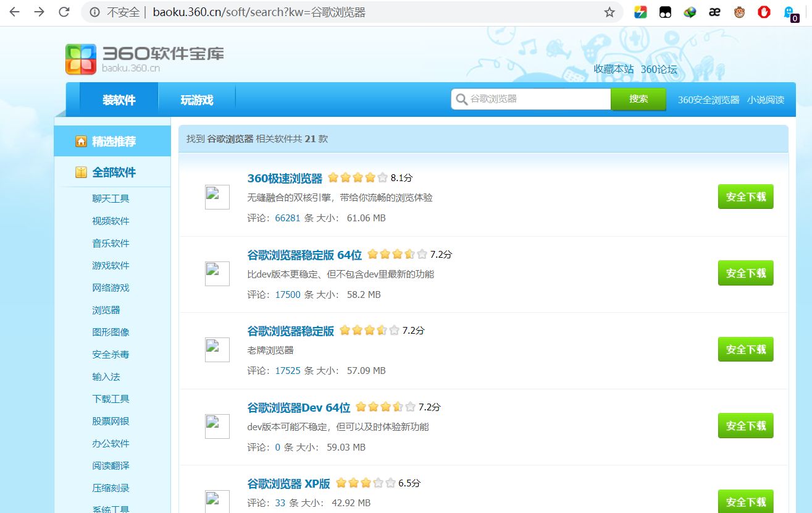Viewport: 812px width, 513px height.
Task: Click the 无缝融合的双核引擎 description text
Action: (x=340, y=198)
